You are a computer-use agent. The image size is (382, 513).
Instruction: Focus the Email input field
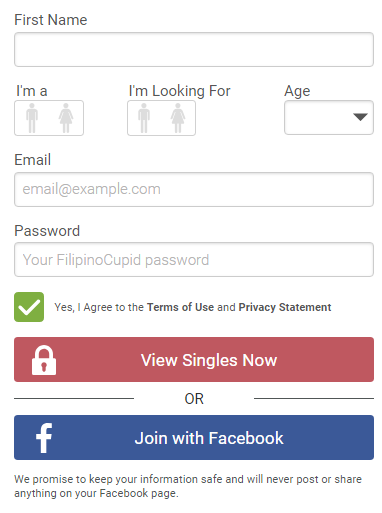click(x=194, y=189)
